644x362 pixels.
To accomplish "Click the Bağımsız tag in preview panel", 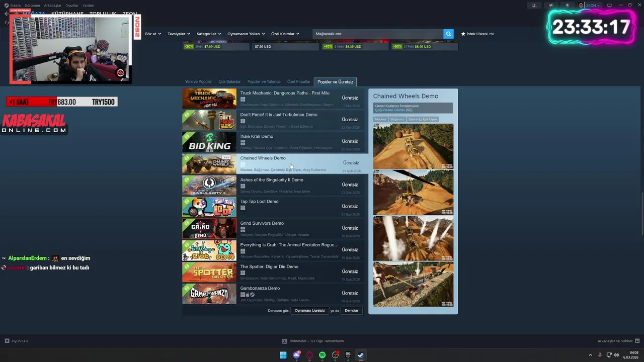I will [x=397, y=119].
